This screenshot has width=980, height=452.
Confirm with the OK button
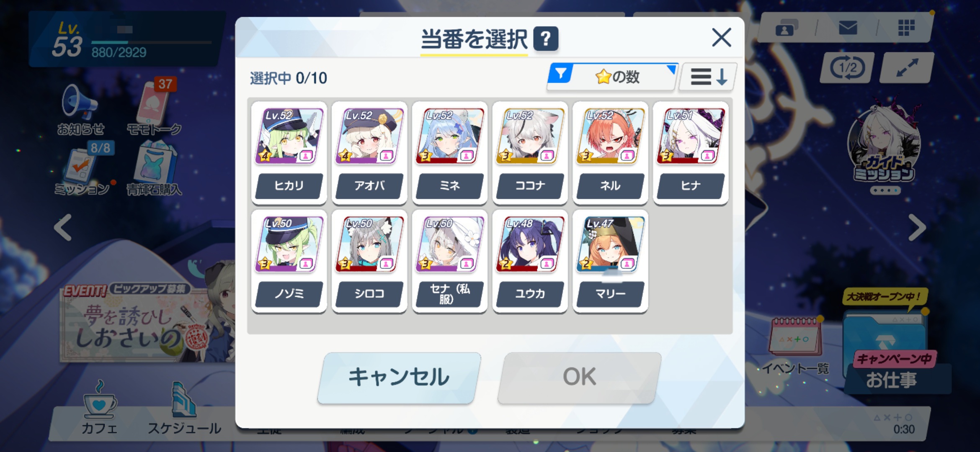point(580,378)
